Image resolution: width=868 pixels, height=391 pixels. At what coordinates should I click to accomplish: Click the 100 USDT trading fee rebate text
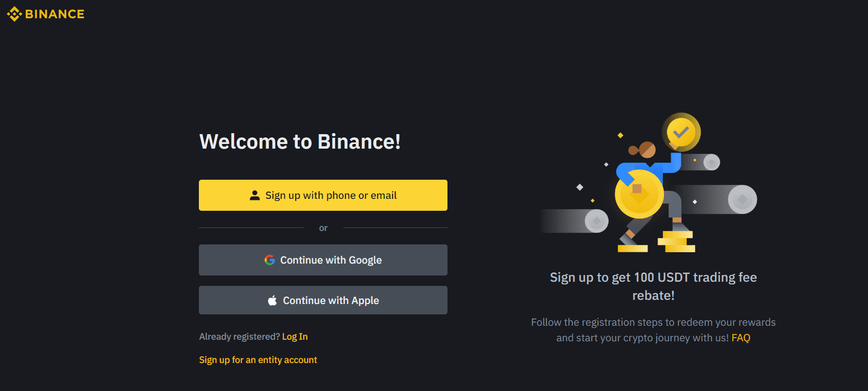[x=653, y=286]
